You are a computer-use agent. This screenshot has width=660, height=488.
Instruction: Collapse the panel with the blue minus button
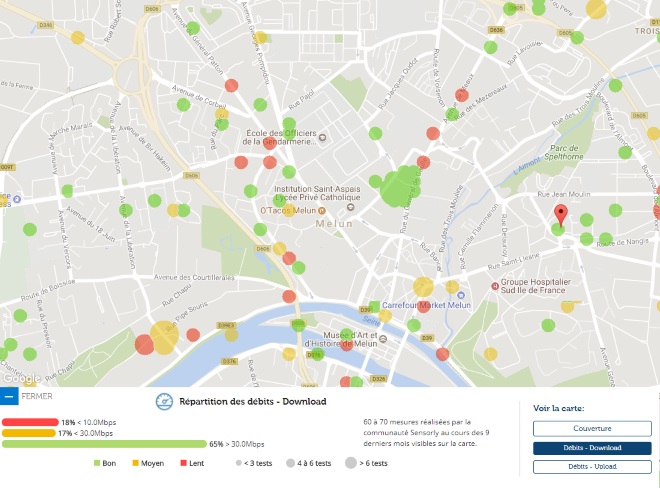[x=9, y=396]
